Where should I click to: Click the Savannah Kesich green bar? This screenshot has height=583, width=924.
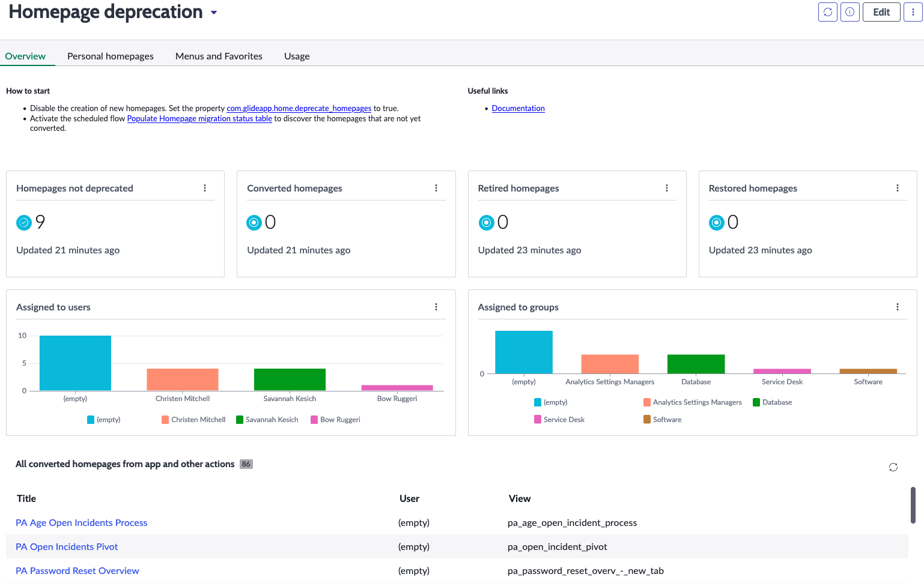click(290, 379)
